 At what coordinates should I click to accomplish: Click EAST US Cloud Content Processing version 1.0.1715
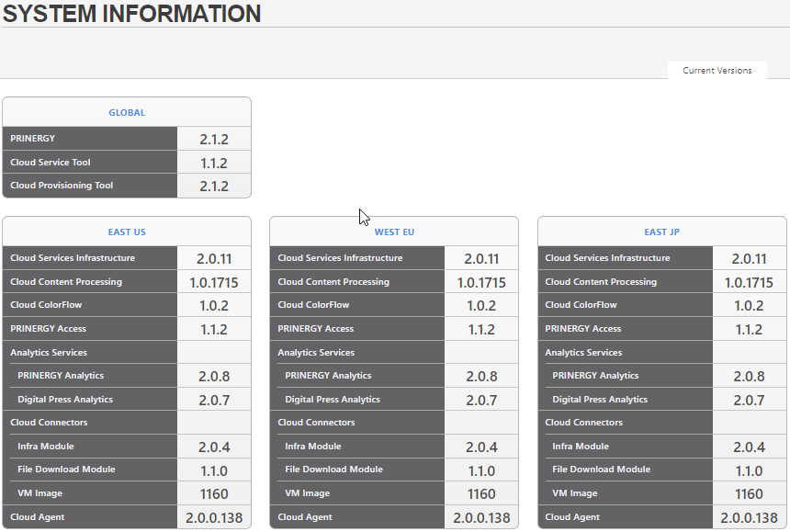tap(214, 283)
